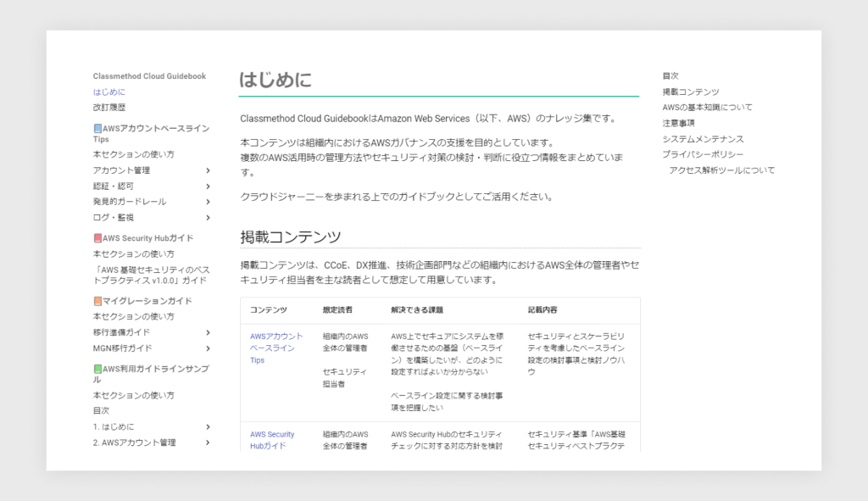Expand the 認証・認可 sidebar section
868x501 pixels.
208,186
